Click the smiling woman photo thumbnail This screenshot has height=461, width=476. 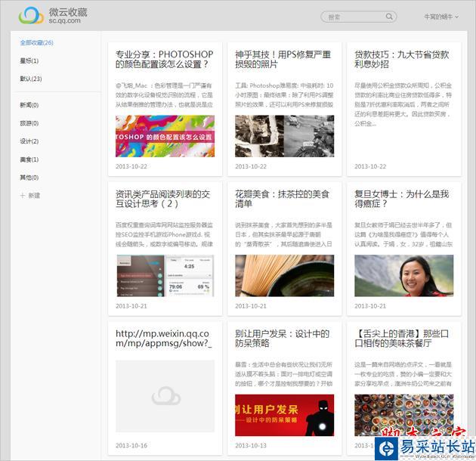404,276
